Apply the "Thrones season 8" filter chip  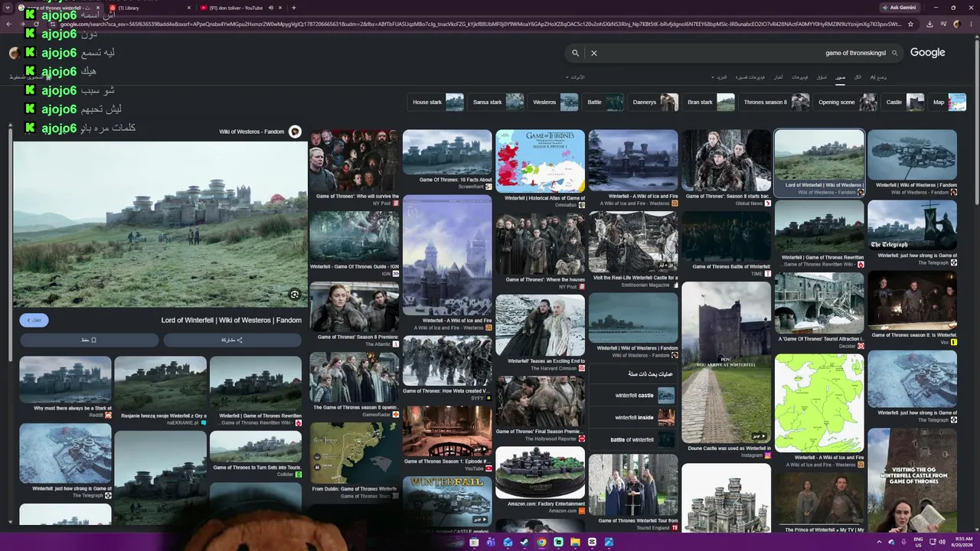775,102
